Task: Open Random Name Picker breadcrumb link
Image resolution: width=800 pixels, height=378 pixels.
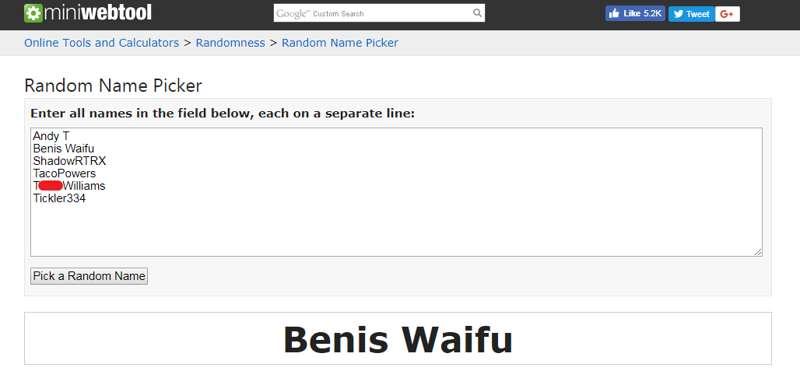Action: pyautogui.click(x=340, y=43)
